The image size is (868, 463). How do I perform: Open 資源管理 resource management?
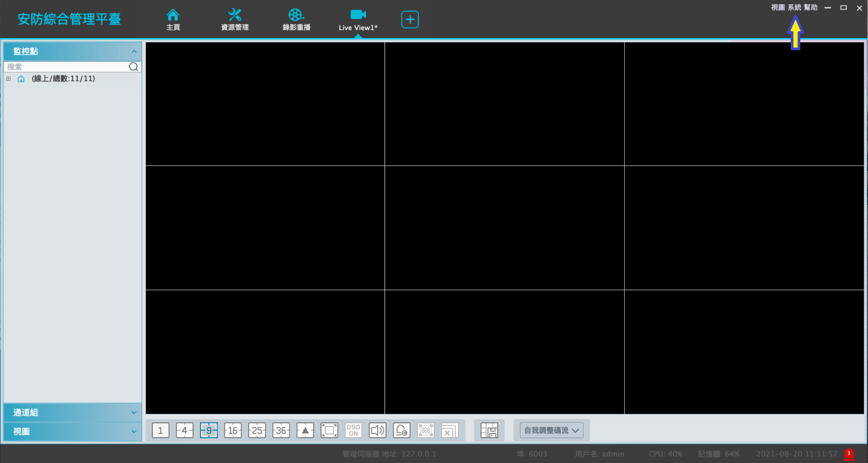click(x=234, y=20)
